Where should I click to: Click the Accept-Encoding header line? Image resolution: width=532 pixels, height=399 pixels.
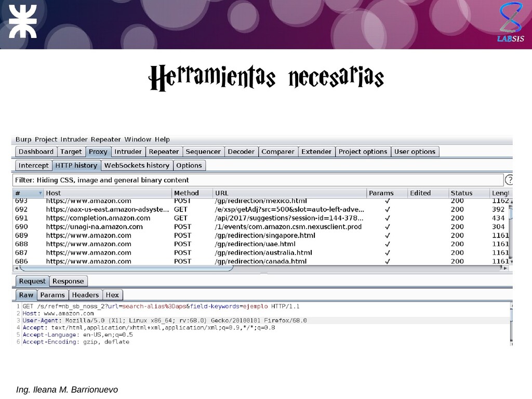coord(76,342)
